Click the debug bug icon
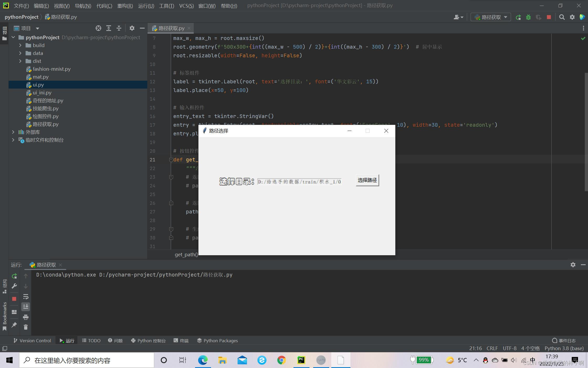 pyautogui.click(x=528, y=17)
